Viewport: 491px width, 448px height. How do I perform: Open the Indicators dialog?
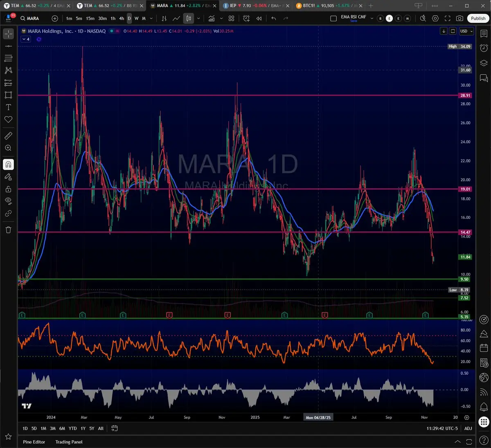click(x=212, y=18)
